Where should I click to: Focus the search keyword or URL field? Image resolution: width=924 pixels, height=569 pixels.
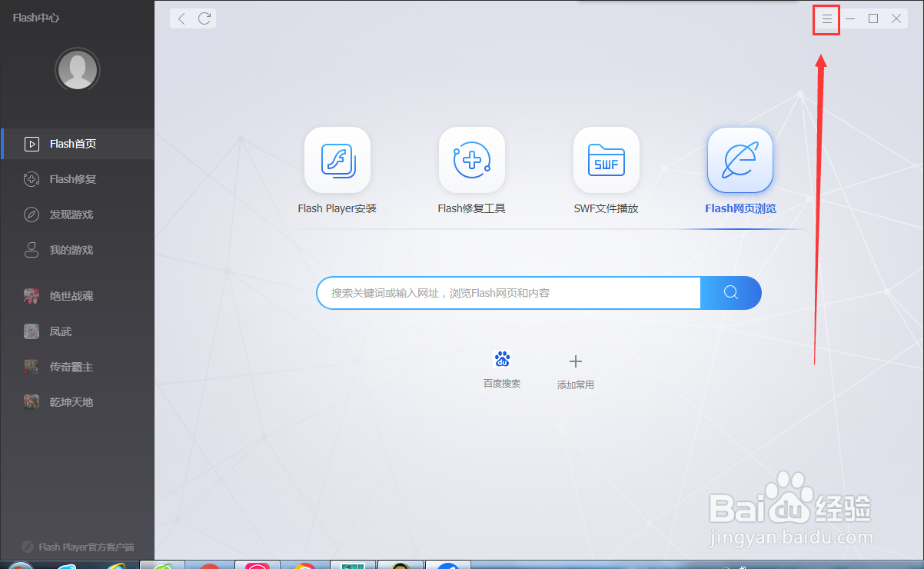coord(508,293)
